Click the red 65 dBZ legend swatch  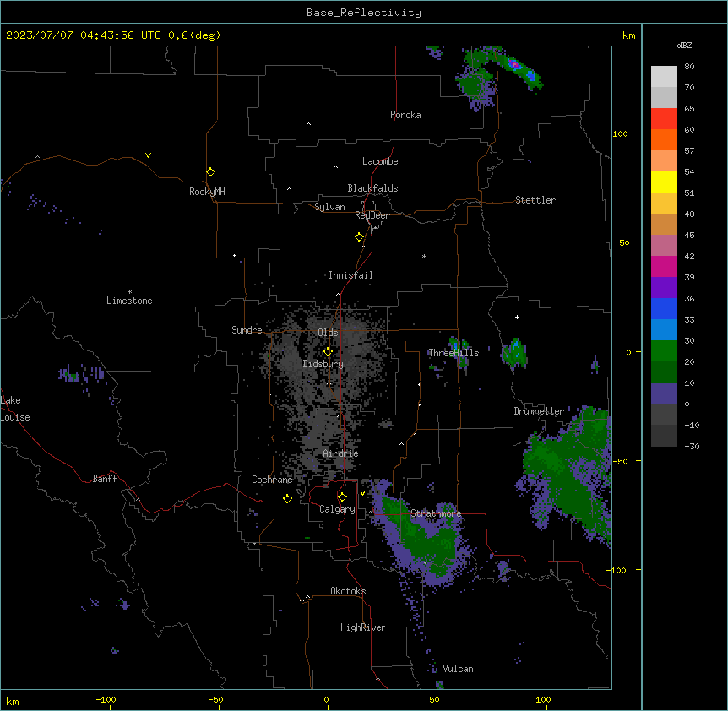click(664, 119)
